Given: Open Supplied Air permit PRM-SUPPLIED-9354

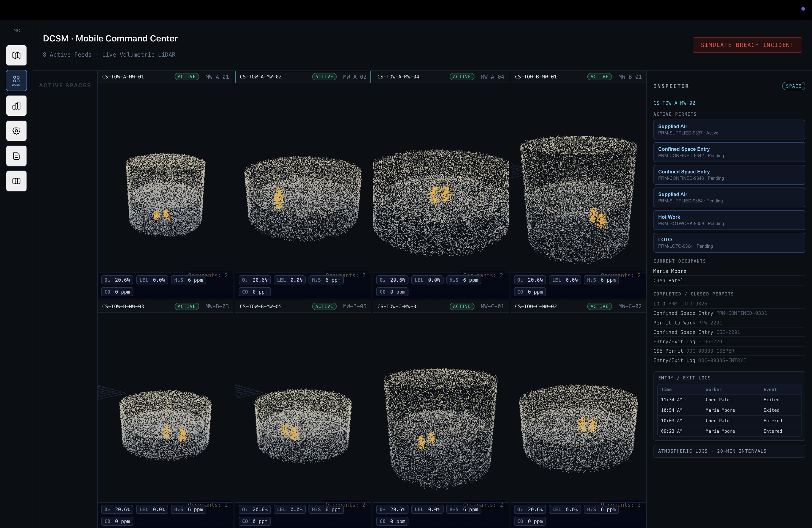Looking at the screenshot, I should point(729,197).
